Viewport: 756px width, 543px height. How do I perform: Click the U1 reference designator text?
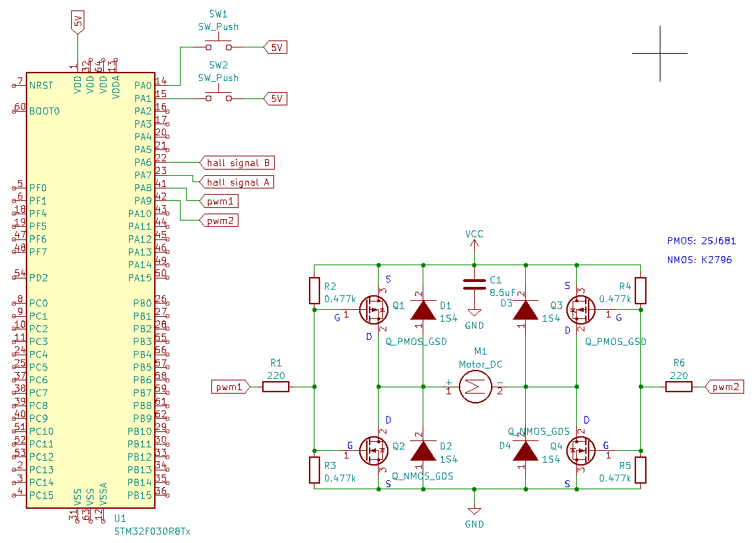(120, 519)
